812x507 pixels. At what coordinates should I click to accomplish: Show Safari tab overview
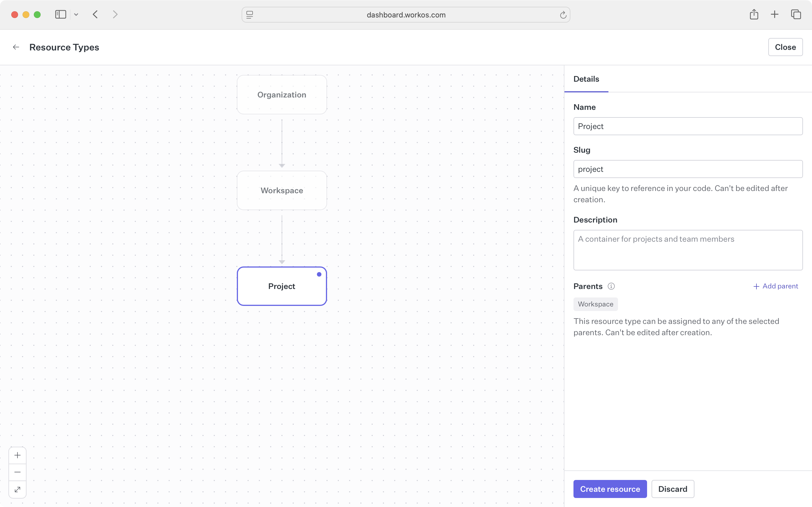(x=796, y=14)
